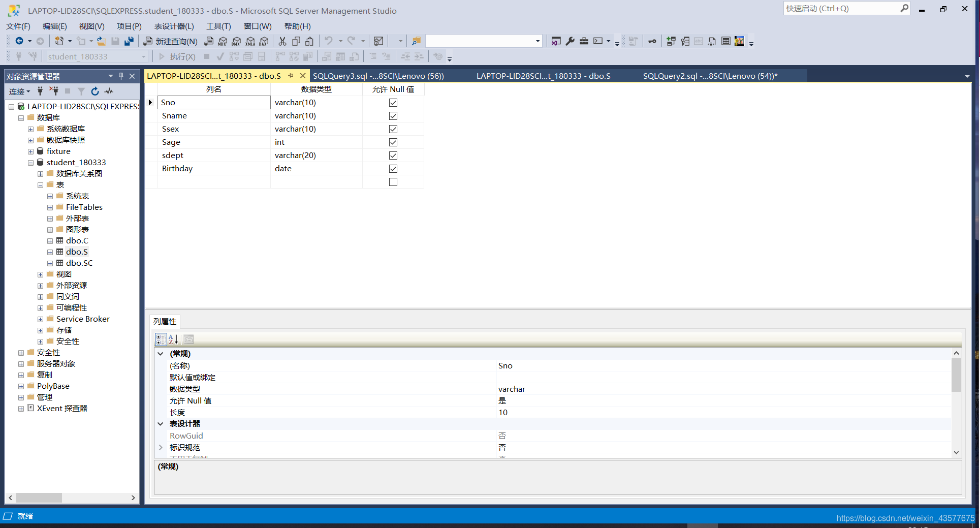Click the activity monitor icon in Object Explorer

pyautogui.click(x=109, y=91)
